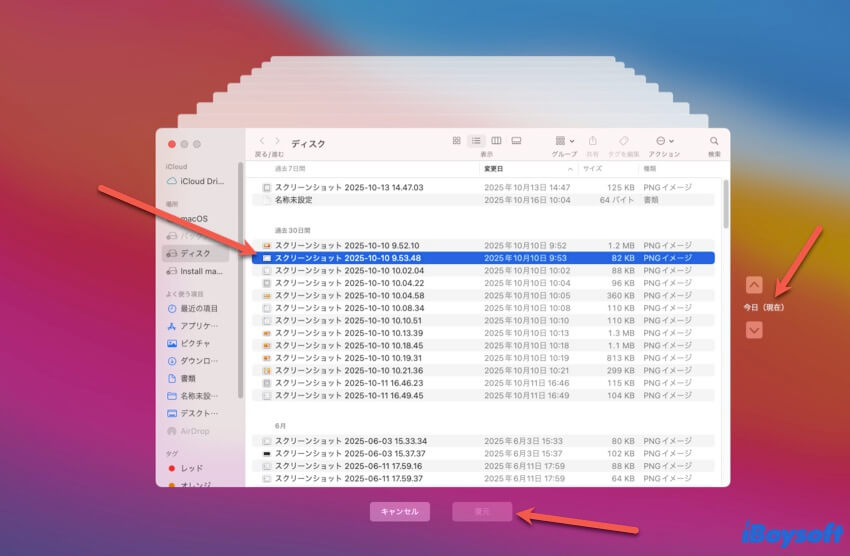The height and width of the screenshot is (556, 850).
Task: Click the edit tags icon
Action: click(623, 141)
